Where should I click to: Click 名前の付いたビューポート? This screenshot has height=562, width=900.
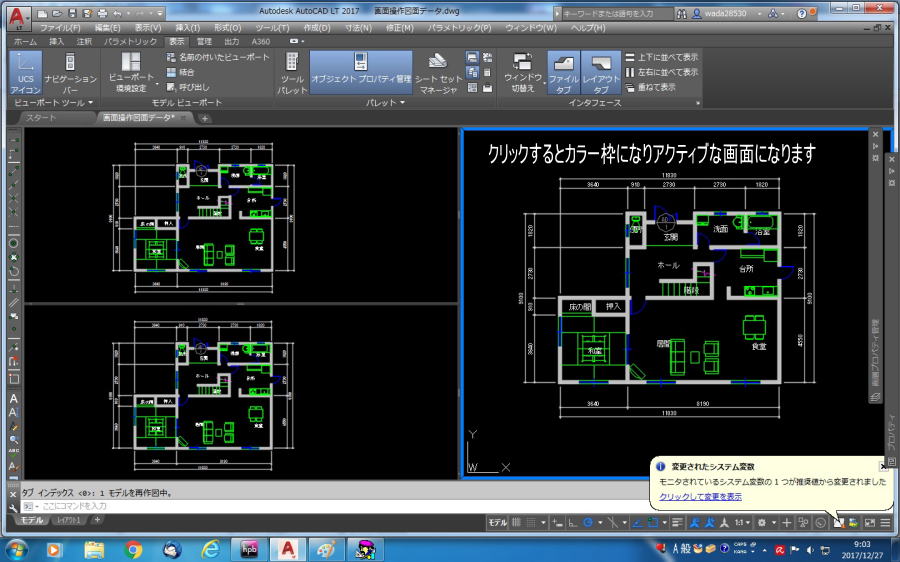(218, 57)
